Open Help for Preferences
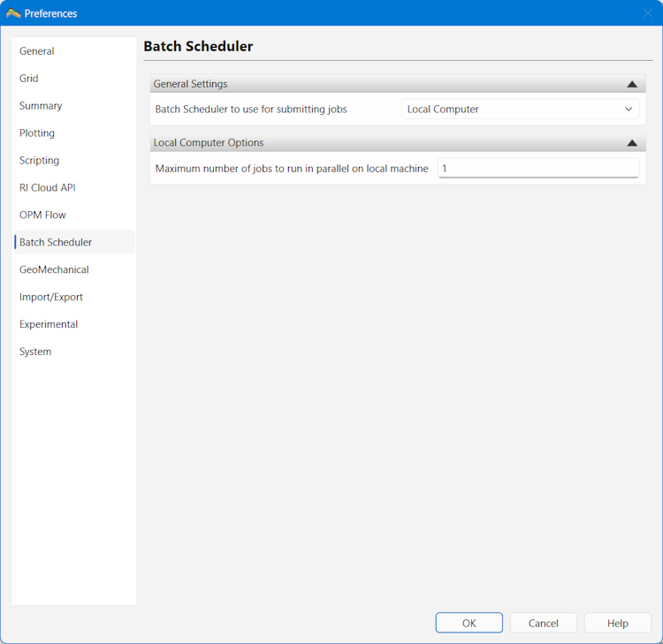 pyautogui.click(x=617, y=623)
